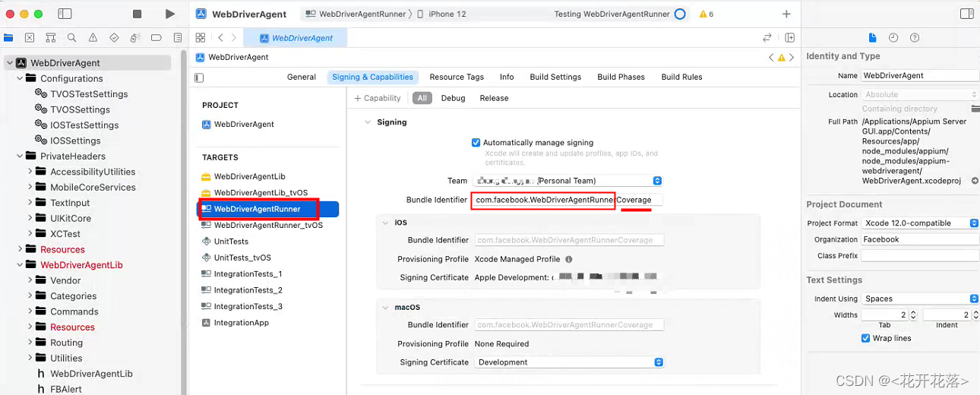Screen dimensions: 980x395
Task: Collapse the Signing section
Action: 368,122
